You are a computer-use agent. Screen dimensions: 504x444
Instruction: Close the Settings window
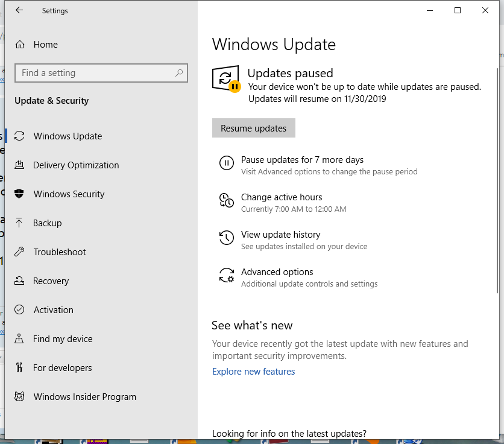(x=485, y=10)
